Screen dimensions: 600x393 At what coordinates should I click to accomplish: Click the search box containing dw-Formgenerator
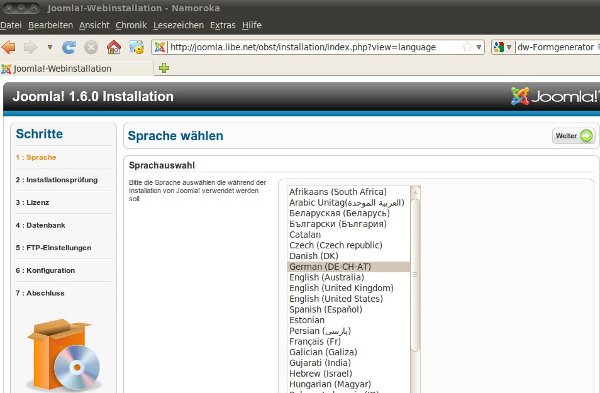[556, 47]
